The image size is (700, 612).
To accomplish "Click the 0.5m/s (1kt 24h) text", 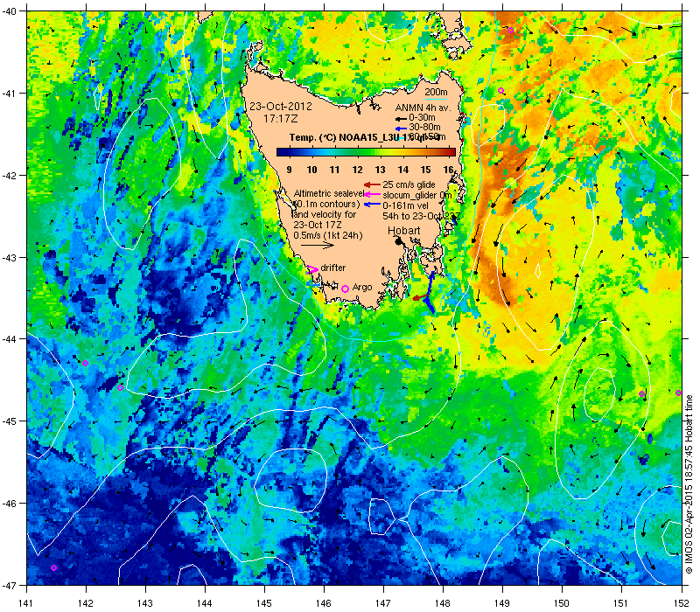I will (x=328, y=235).
